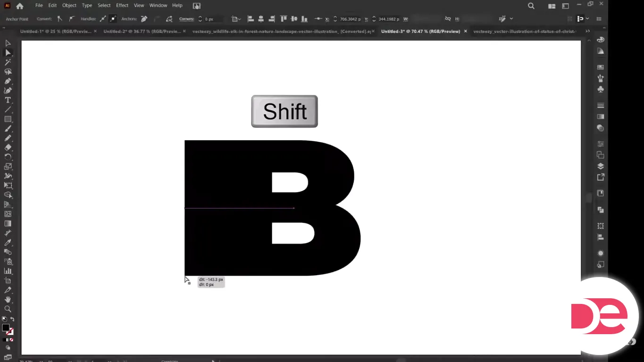Open the search magnifier in the title bar
The image size is (644, 362).
pos(531,6)
